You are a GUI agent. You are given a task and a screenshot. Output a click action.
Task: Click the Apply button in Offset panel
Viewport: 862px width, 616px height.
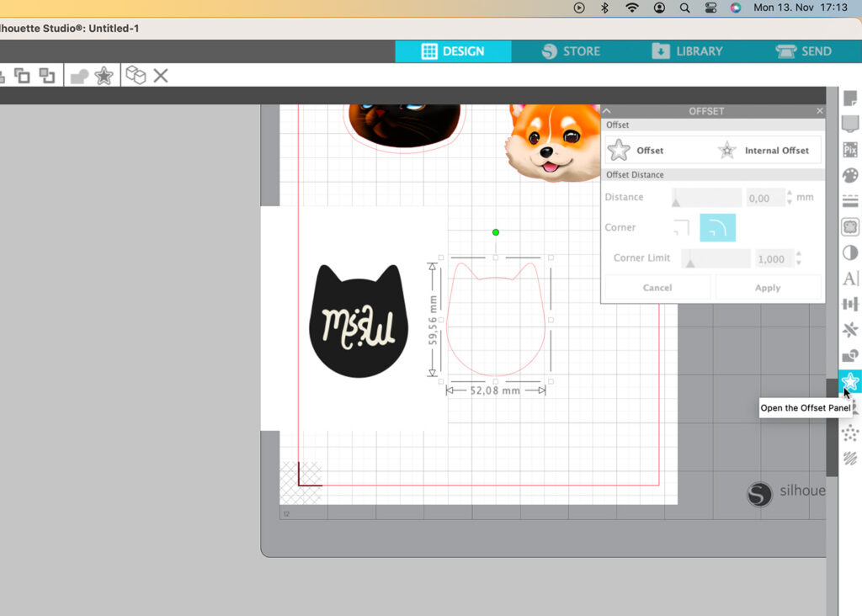pos(767,288)
